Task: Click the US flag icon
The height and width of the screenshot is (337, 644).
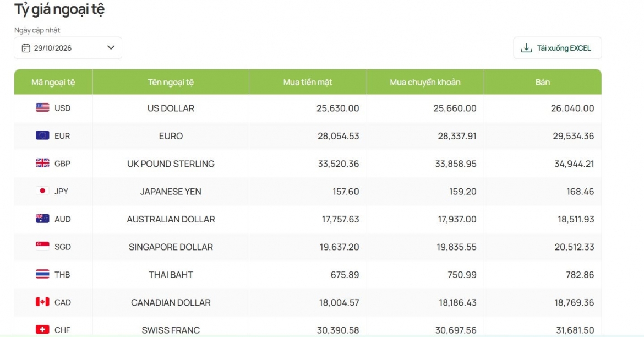Action: (x=42, y=108)
